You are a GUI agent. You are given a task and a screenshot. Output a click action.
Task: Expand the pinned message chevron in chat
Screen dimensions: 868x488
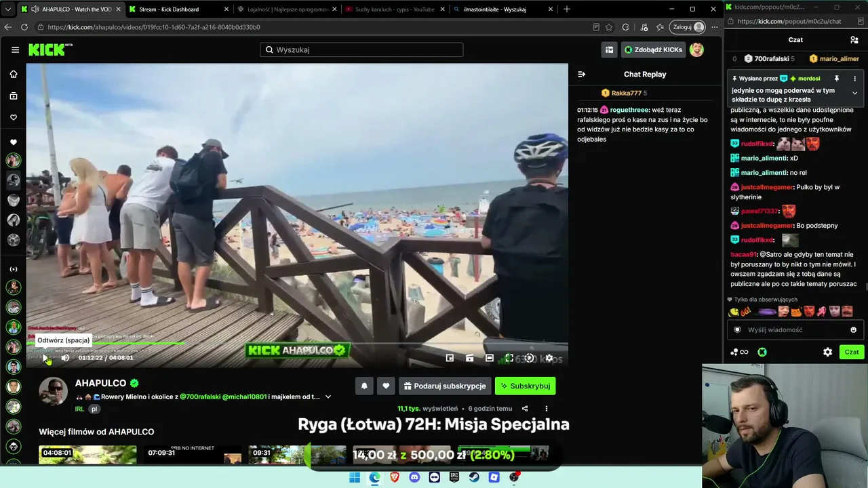854,93
